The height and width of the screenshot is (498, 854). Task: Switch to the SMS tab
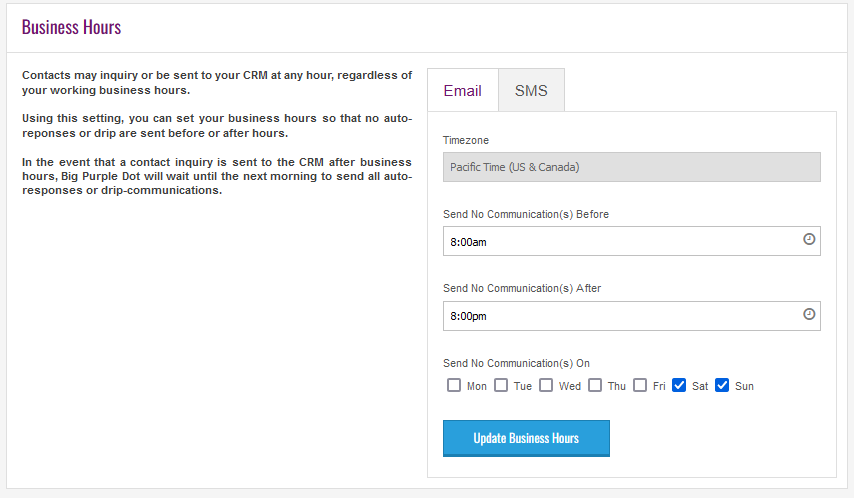[531, 90]
